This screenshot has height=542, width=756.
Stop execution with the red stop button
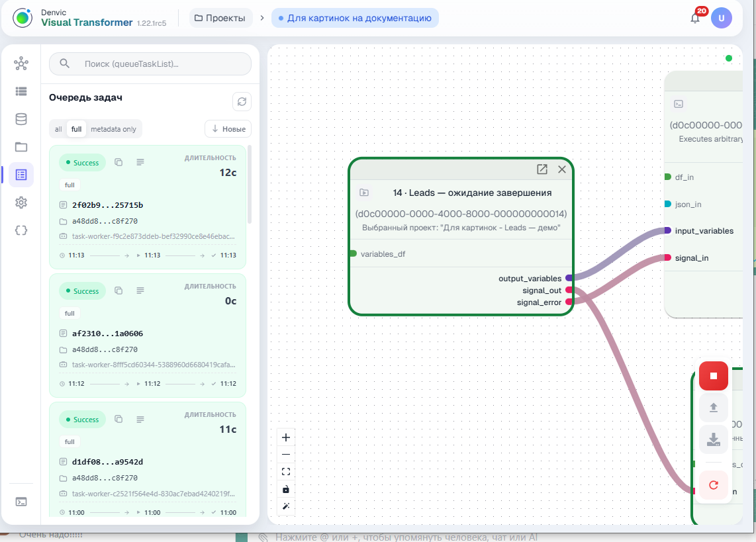pyautogui.click(x=714, y=376)
